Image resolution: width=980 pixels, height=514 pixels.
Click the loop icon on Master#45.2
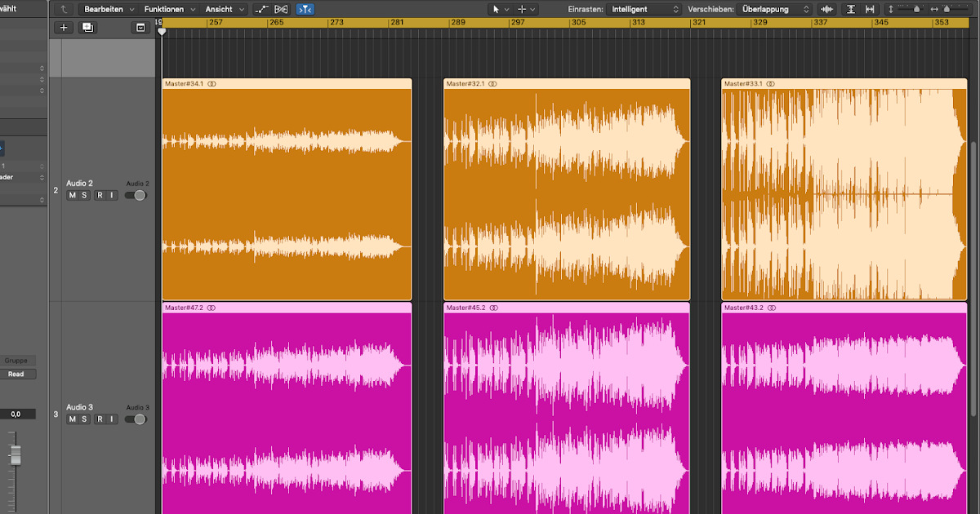click(x=493, y=308)
